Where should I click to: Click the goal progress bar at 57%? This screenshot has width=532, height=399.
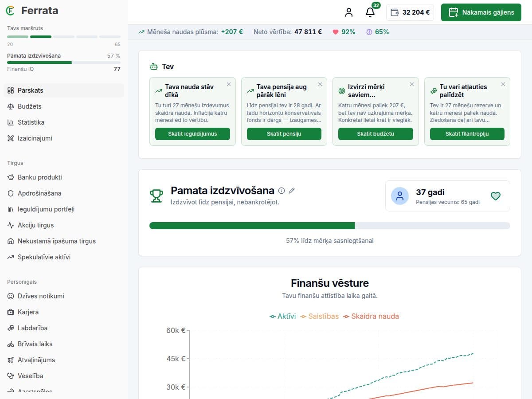(330, 226)
